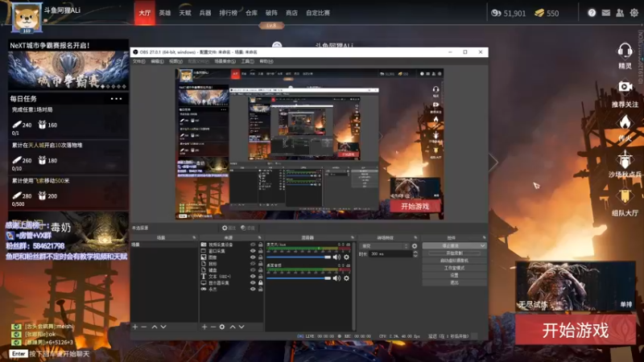
Task: Remove selected source with minus in OBS sources panel
Action: click(x=213, y=327)
